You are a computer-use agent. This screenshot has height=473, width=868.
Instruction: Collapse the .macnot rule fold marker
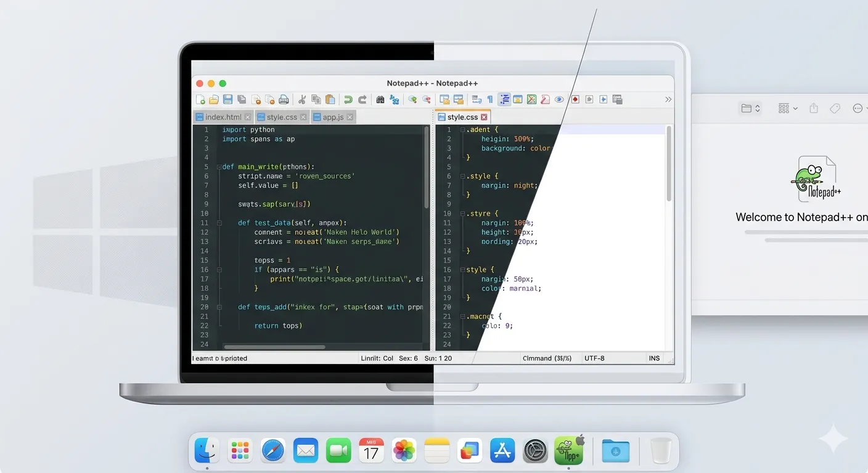[462, 317]
